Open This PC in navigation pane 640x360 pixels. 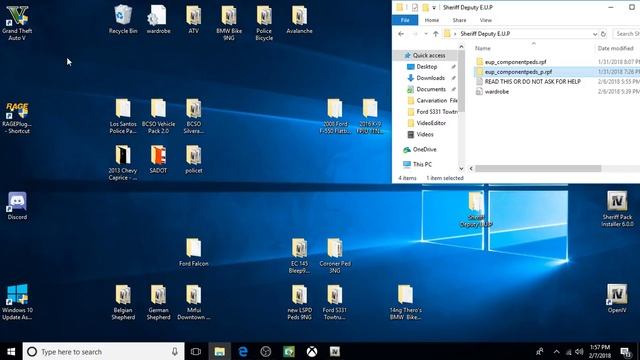coord(422,164)
